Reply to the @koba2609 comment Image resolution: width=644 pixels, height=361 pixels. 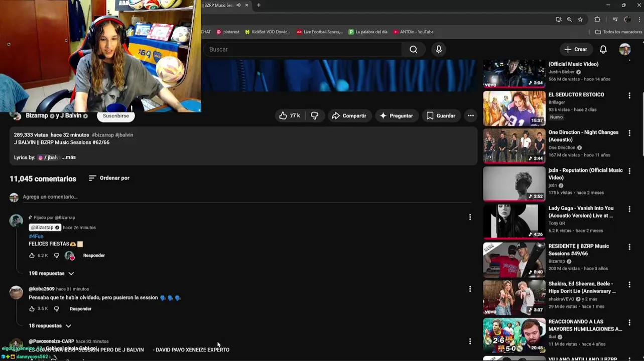[81, 309]
